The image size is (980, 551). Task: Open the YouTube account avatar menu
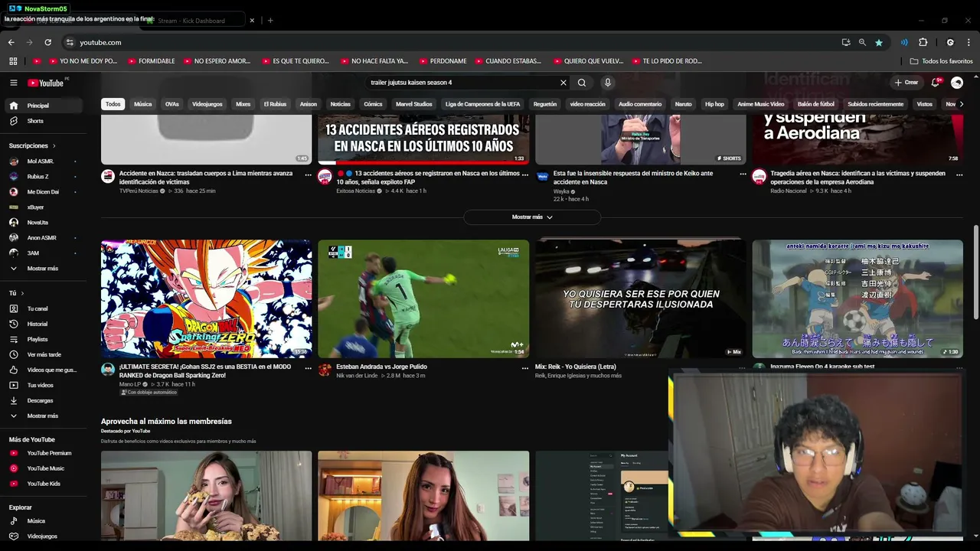[x=957, y=83]
